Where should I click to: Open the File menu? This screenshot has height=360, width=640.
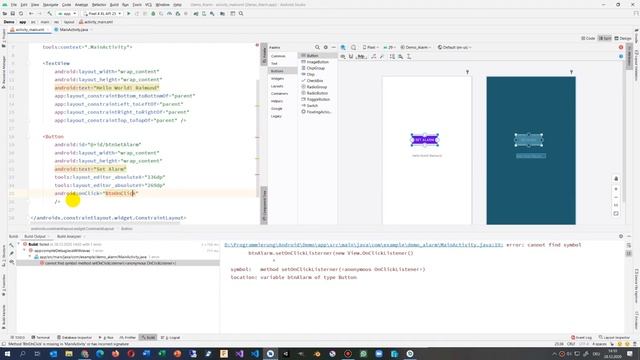[x=13, y=4]
